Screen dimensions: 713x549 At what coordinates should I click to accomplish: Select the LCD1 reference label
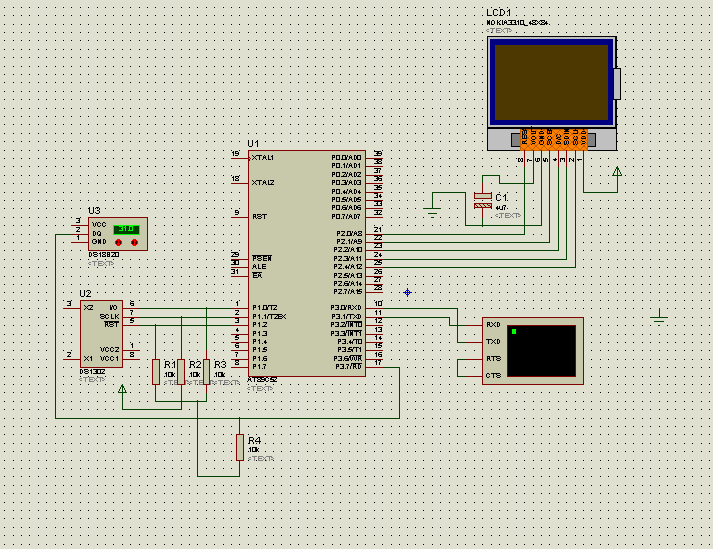[498, 13]
